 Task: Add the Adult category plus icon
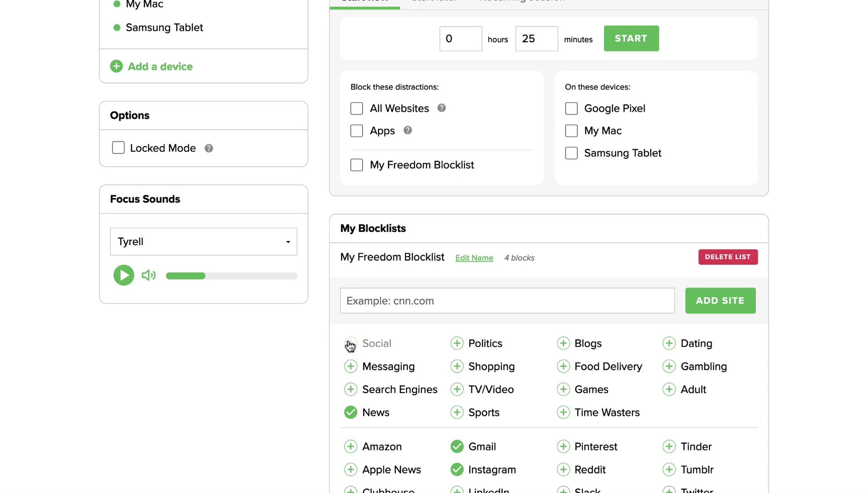coord(669,389)
